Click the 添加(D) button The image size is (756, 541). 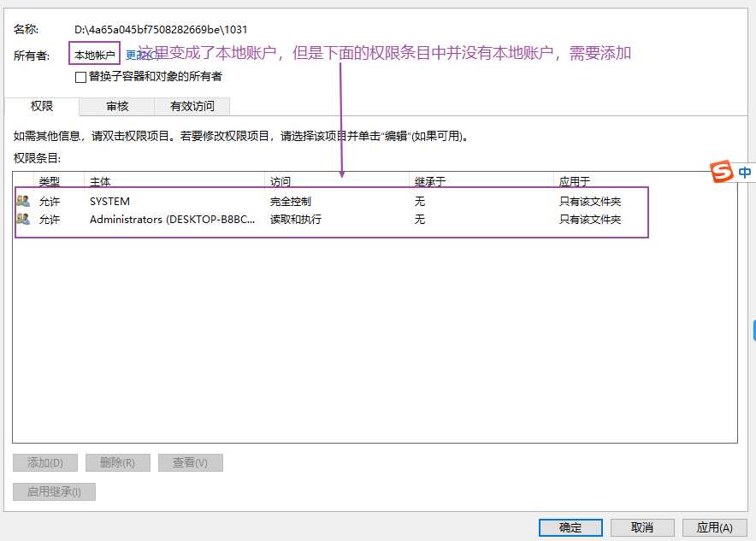coord(45,462)
